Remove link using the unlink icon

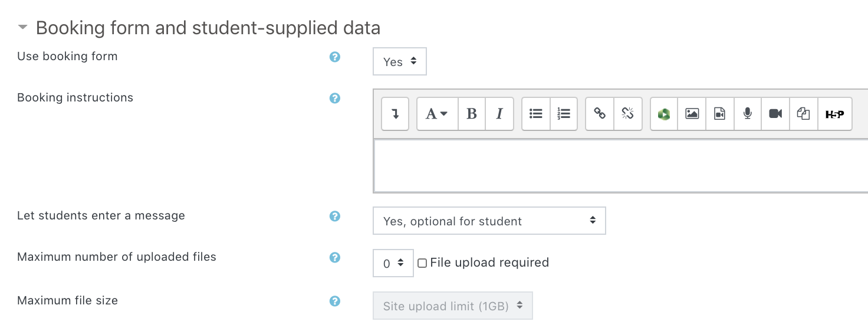(627, 114)
